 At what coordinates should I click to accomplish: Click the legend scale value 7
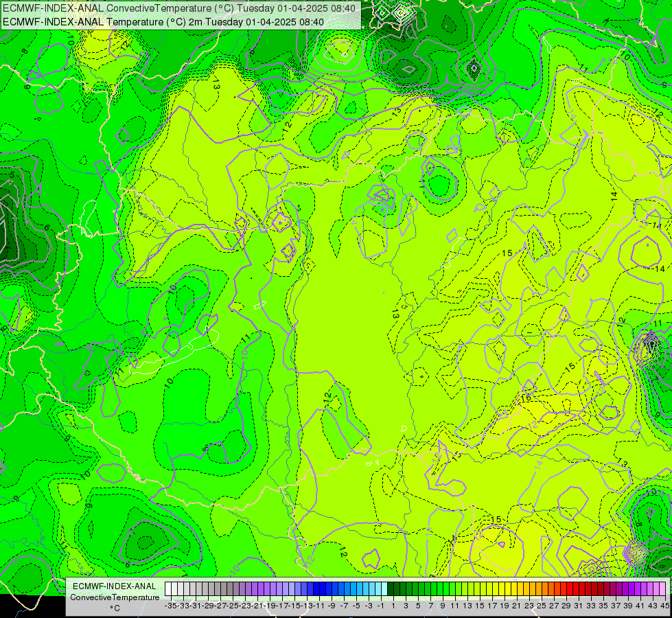pos(430,606)
